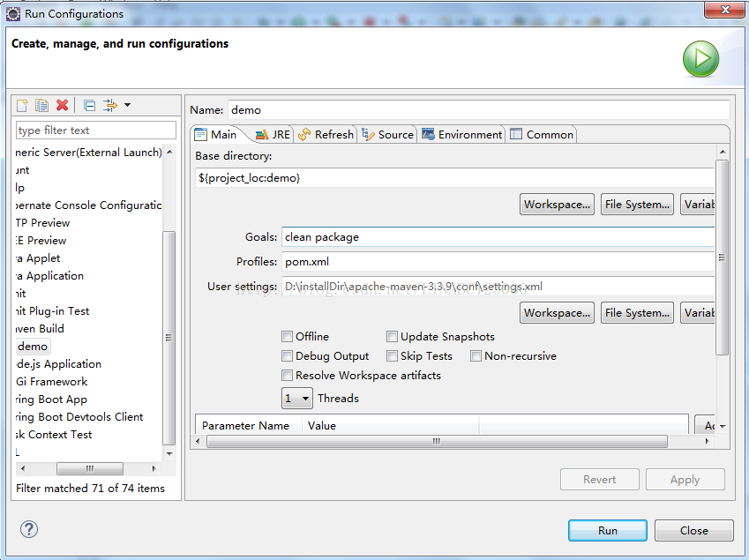This screenshot has width=749, height=560.
Task: Click Workspace button under Base directory
Action: pos(557,205)
